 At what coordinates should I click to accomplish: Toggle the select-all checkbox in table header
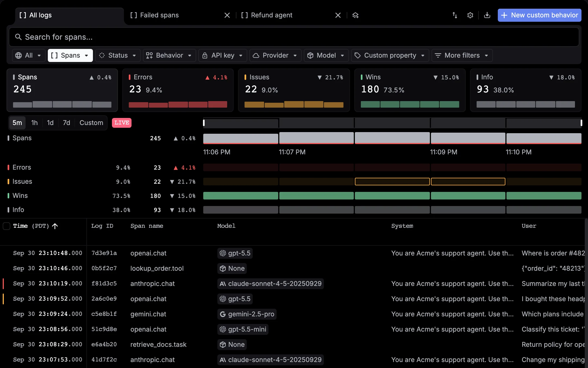pos(7,226)
